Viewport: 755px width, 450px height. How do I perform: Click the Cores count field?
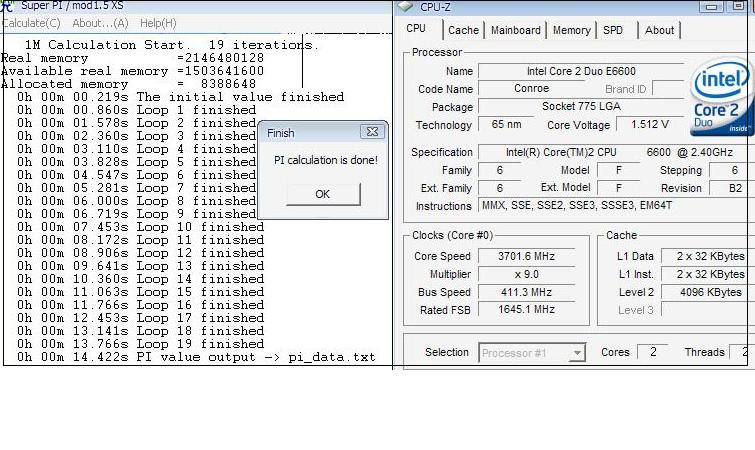pos(652,352)
